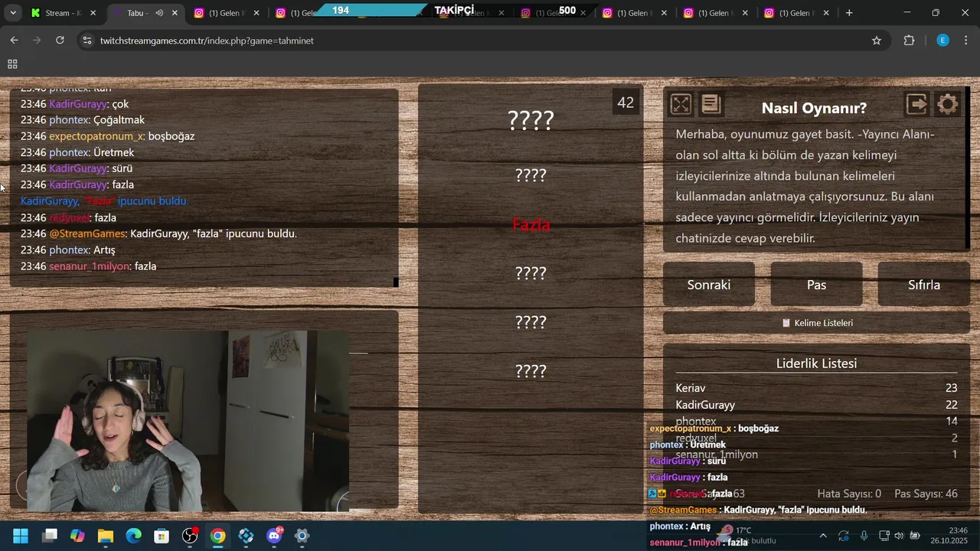Viewport: 980px width, 551px height.
Task: Open the game settings gear icon
Action: pos(948,104)
